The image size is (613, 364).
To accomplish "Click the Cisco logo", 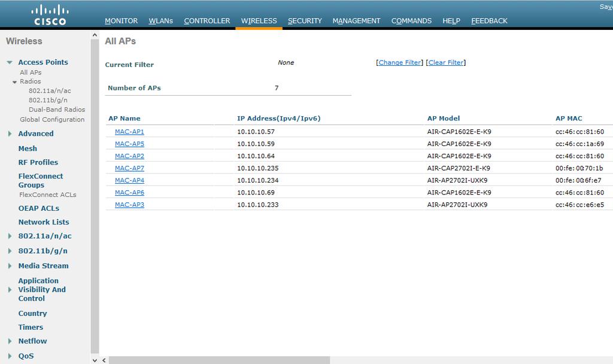I will (x=50, y=15).
